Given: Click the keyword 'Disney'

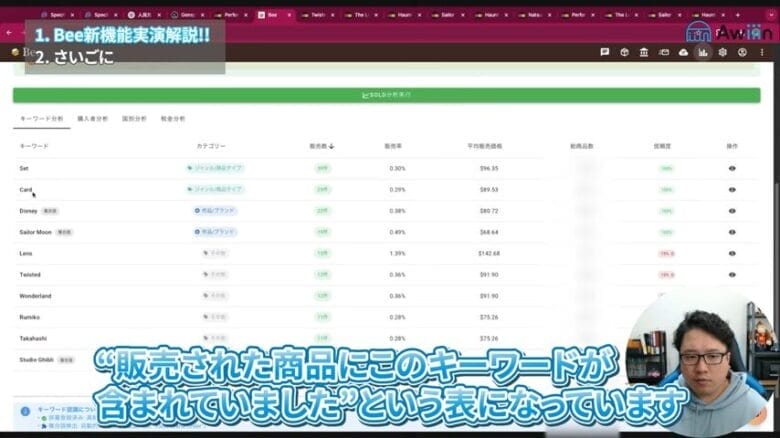Looking at the screenshot, I should pyautogui.click(x=28, y=211).
